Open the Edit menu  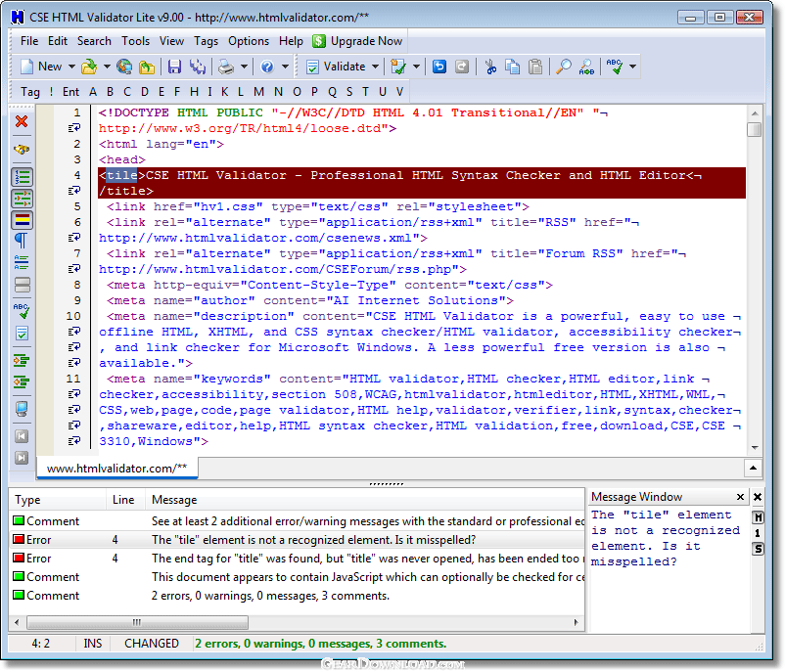tap(58, 41)
